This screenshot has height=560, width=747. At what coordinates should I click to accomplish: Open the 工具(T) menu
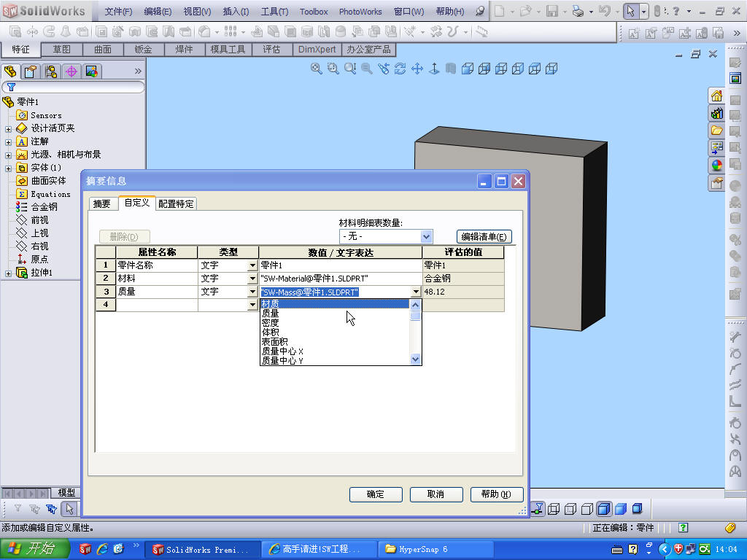tap(274, 12)
